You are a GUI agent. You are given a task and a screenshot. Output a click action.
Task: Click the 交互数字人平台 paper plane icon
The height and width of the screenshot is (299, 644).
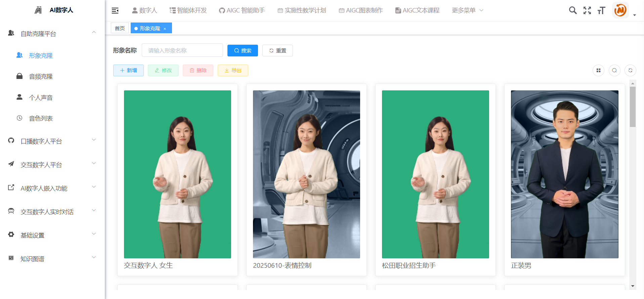pos(11,164)
